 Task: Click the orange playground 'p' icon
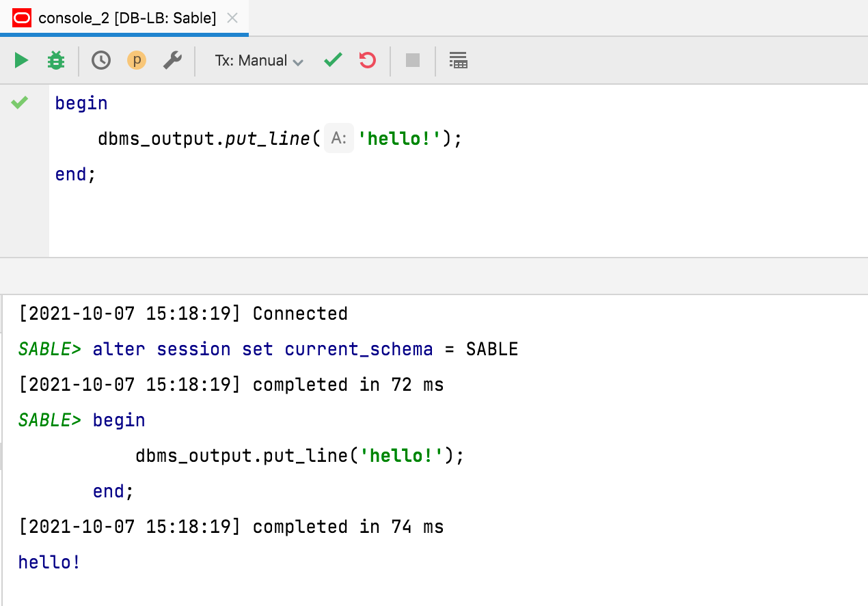(137, 61)
